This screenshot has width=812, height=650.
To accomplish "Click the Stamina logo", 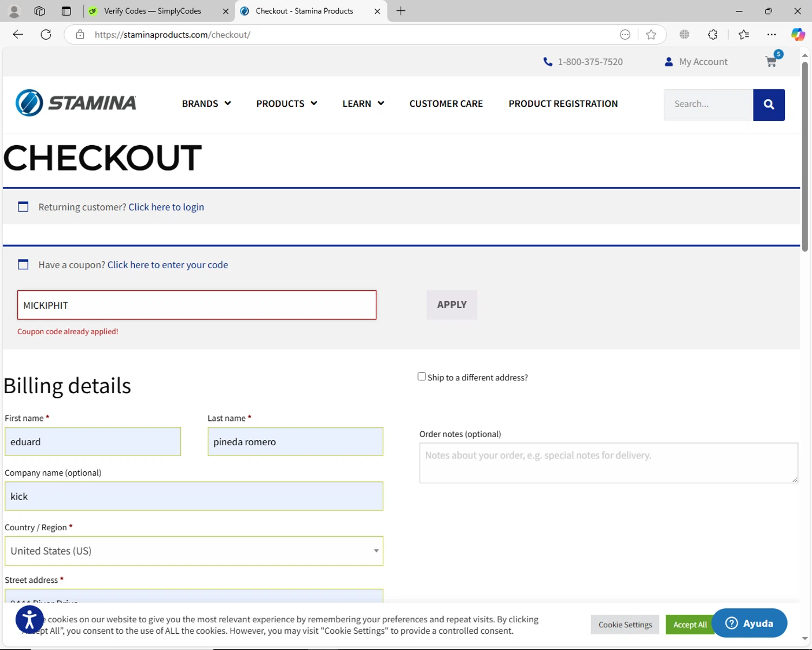I will 76,103.
